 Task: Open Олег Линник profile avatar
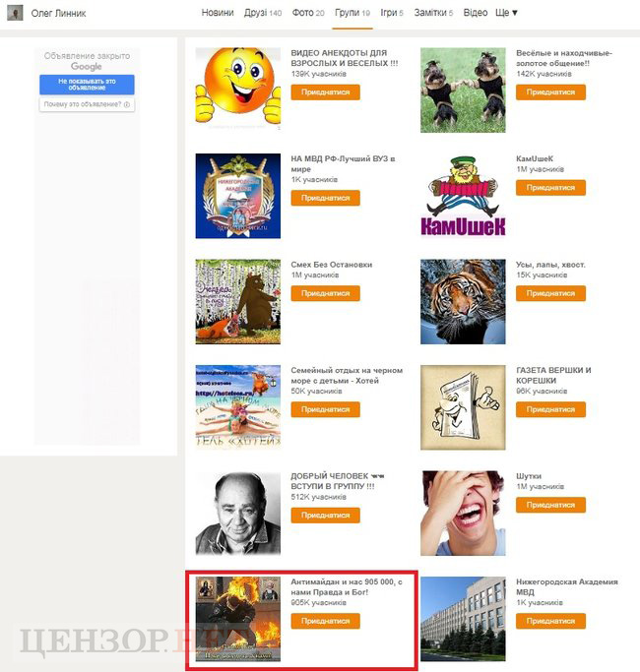pos(15,13)
